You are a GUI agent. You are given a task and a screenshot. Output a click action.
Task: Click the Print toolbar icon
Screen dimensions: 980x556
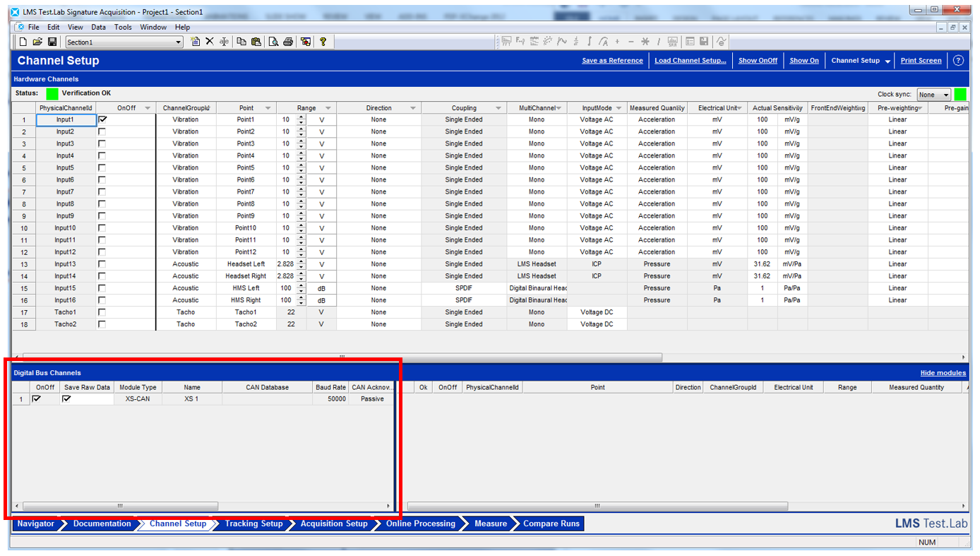[288, 42]
